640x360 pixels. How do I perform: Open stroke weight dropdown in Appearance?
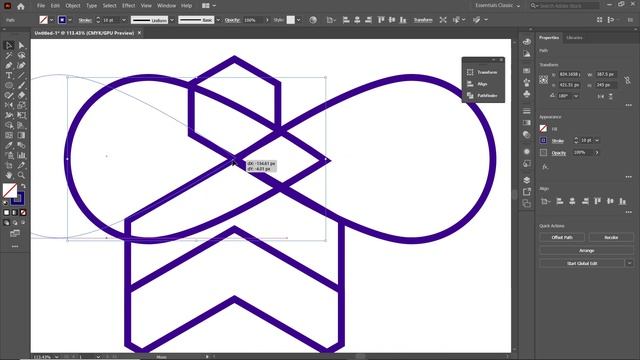click(x=597, y=140)
